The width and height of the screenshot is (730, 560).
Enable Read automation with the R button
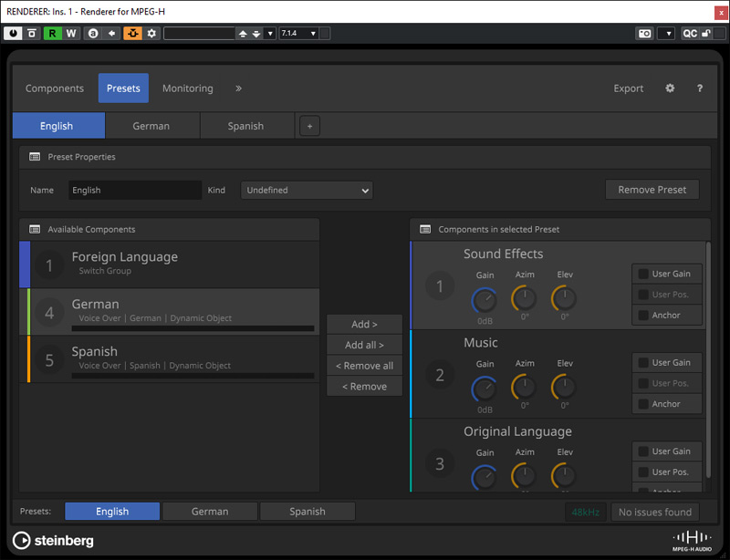pyautogui.click(x=54, y=33)
